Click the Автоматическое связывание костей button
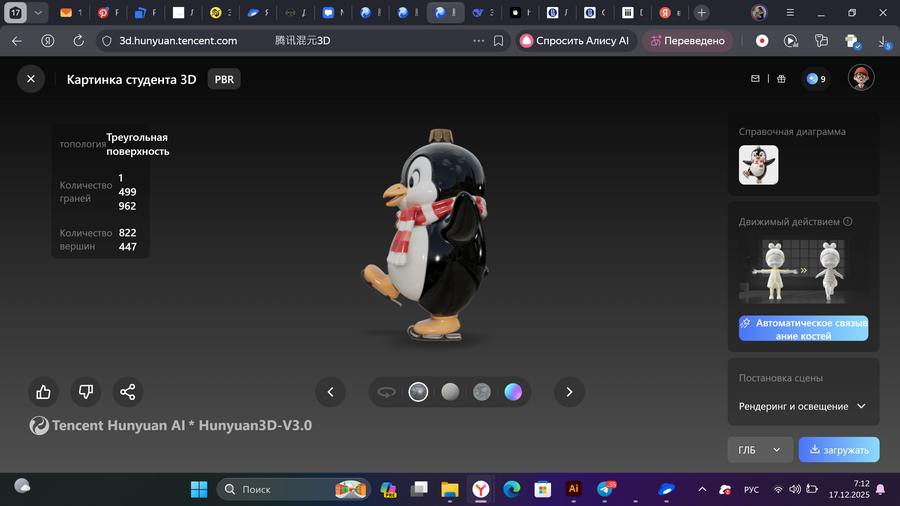Image resolution: width=900 pixels, height=506 pixels. [x=803, y=329]
